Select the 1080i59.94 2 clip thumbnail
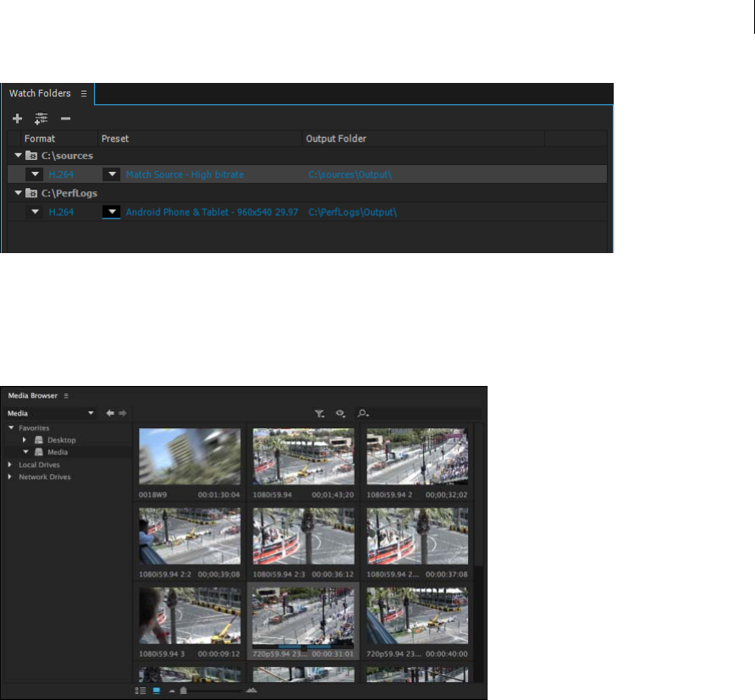755x700 pixels. click(417, 456)
